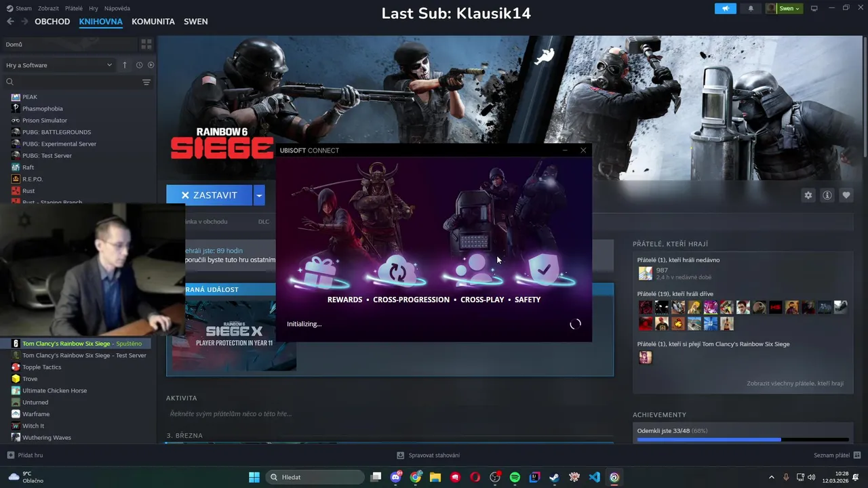Open the Přátelé menu
Image resolution: width=868 pixels, height=488 pixels.
point(74,8)
